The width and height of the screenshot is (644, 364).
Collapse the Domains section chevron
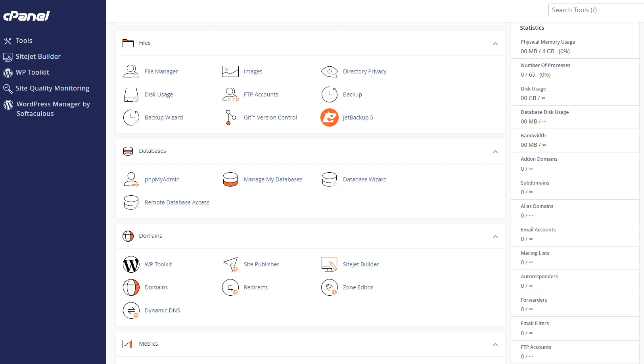click(x=495, y=237)
